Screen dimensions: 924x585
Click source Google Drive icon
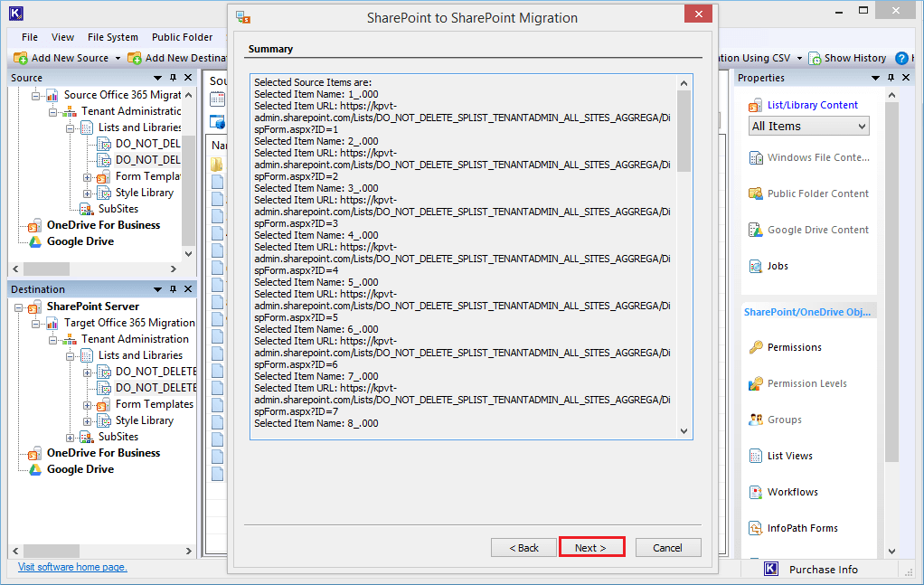pyautogui.click(x=35, y=241)
